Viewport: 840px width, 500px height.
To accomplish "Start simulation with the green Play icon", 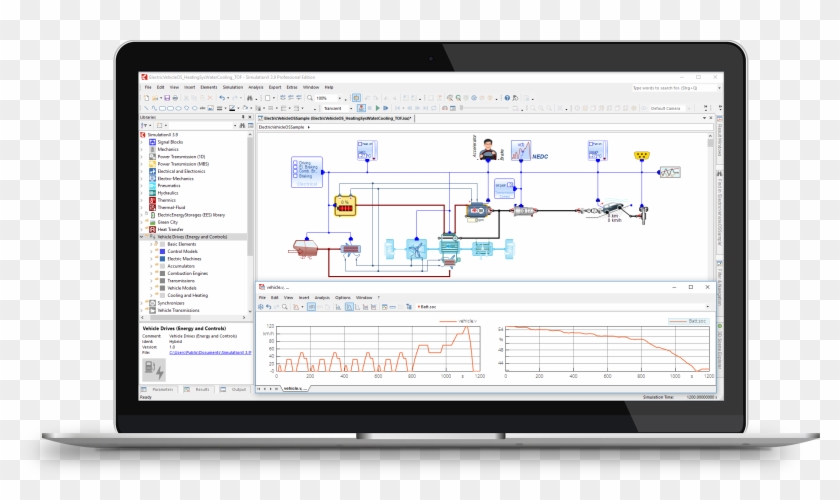I will 378,108.
